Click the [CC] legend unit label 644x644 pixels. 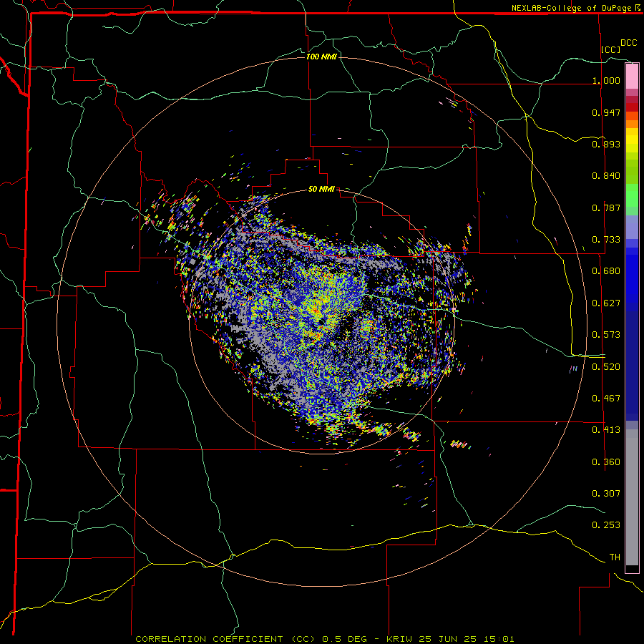(x=611, y=49)
